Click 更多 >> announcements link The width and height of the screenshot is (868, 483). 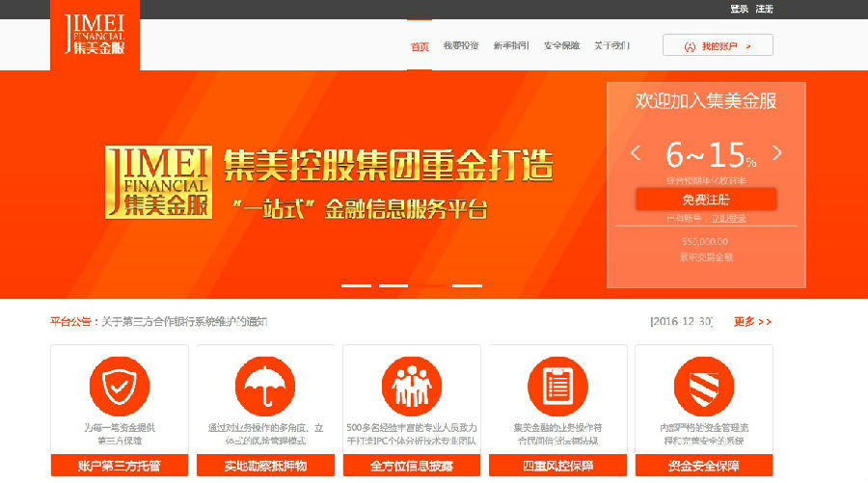[x=752, y=321]
